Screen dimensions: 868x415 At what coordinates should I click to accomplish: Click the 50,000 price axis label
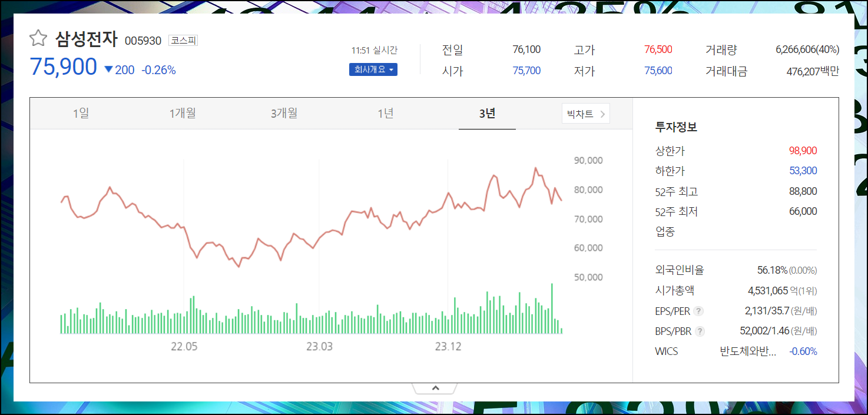[x=588, y=277]
